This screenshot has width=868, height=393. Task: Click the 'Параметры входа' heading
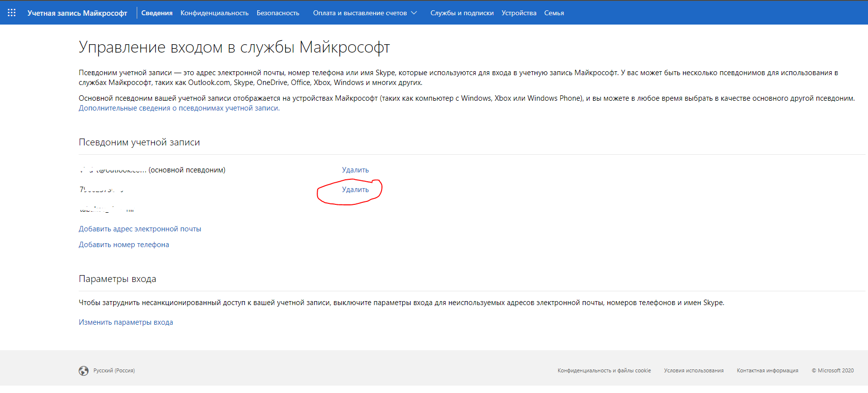tap(118, 279)
